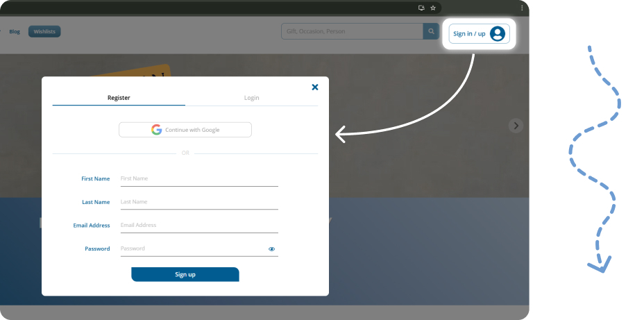Viewport: 644px width, 320px height.
Task: Open the Wishlists page
Action: (x=44, y=31)
